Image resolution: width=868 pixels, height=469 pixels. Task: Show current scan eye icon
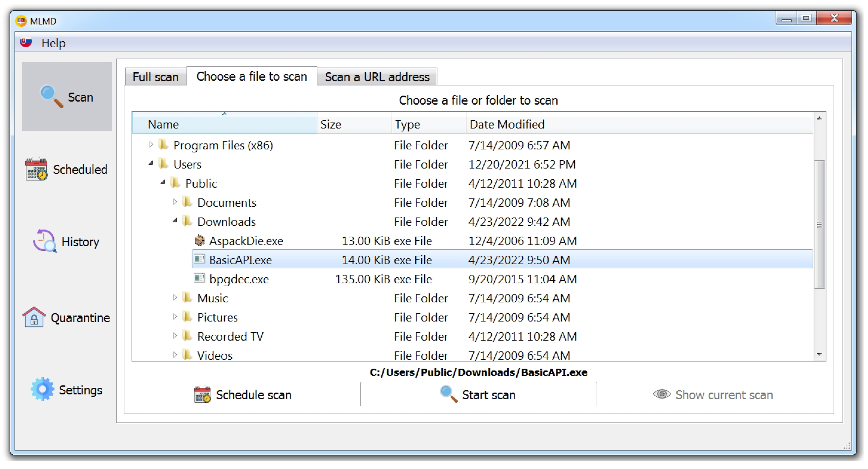[x=661, y=394]
